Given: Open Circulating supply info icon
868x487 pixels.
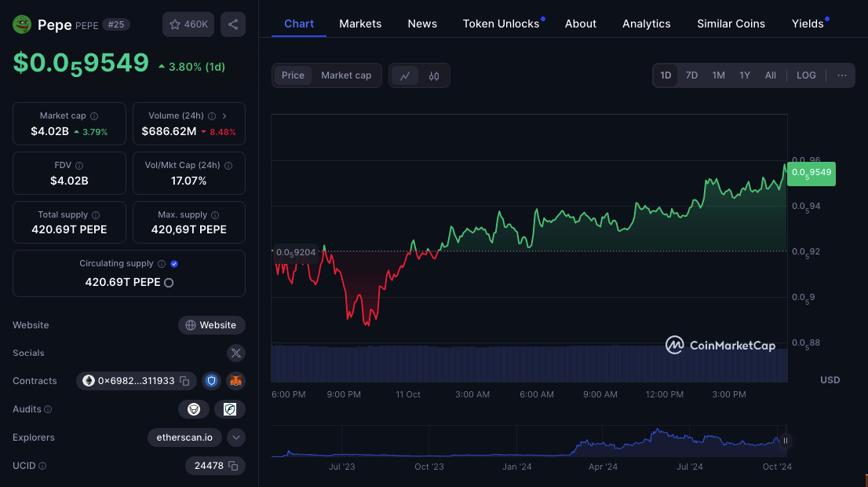Looking at the screenshot, I should 162,264.
